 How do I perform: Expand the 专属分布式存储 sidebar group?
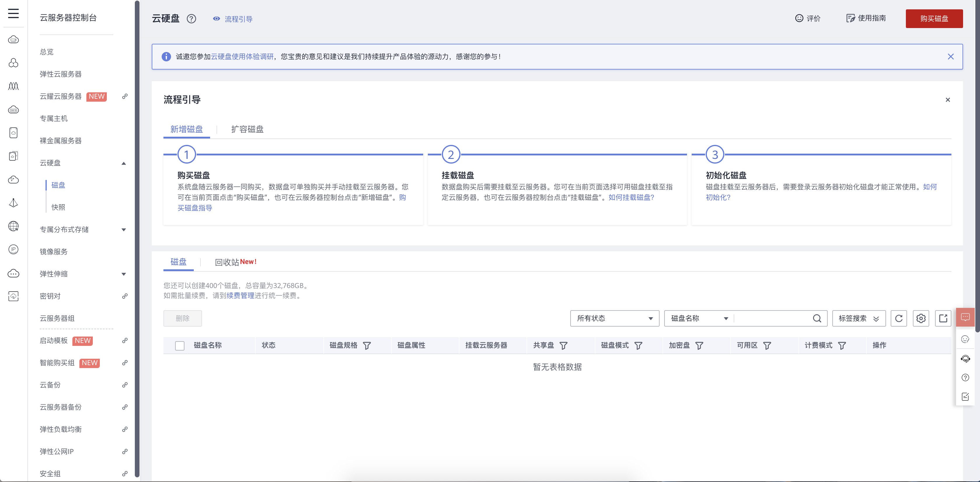tap(124, 230)
